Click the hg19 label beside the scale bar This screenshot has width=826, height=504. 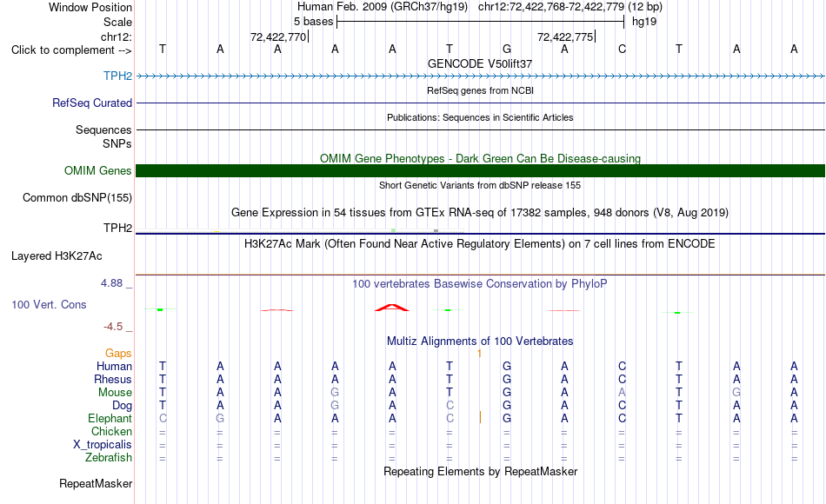coord(644,22)
